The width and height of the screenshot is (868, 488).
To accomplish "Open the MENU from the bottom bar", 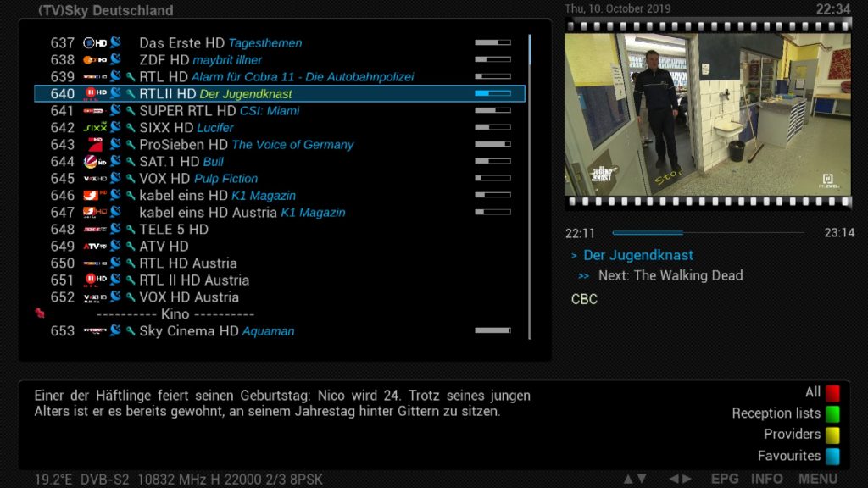I will pyautogui.click(x=818, y=480).
